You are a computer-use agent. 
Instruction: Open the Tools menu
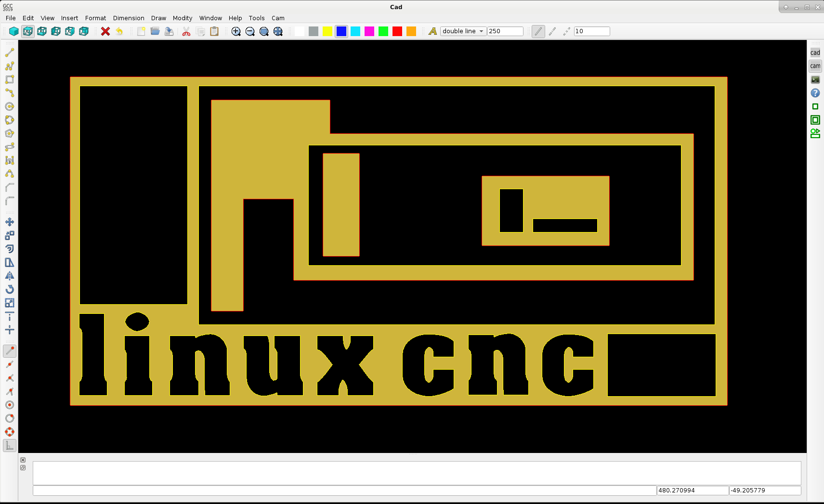coord(257,18)
